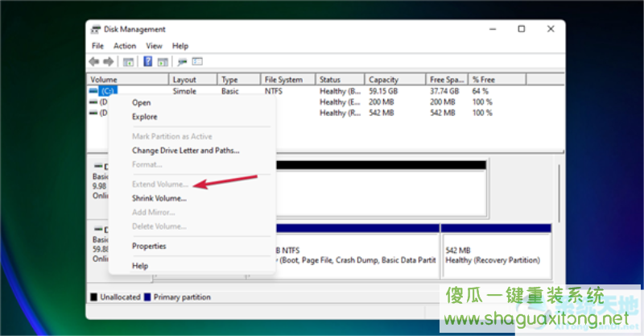The image size is (644, 336).
Task: Select the 542 MB Recovery Partition block
Action: (496, 251)
